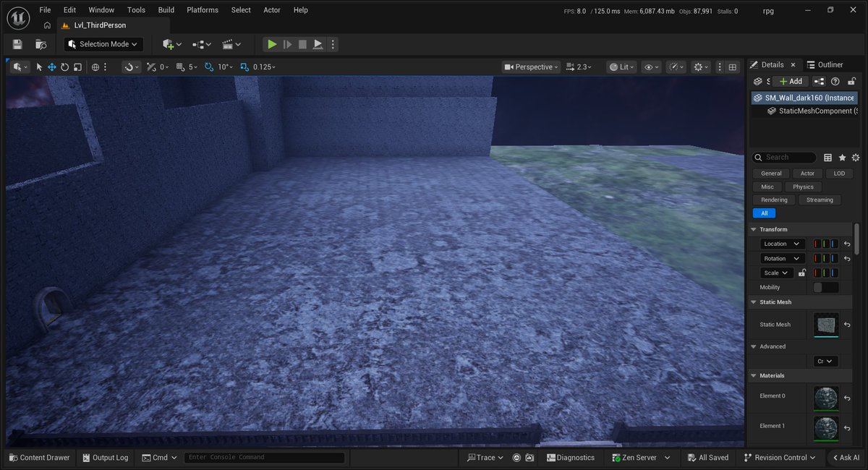Activate the Rotate gizmo tool
Viewport: 868px width, 470px height.
coord(64,67)
